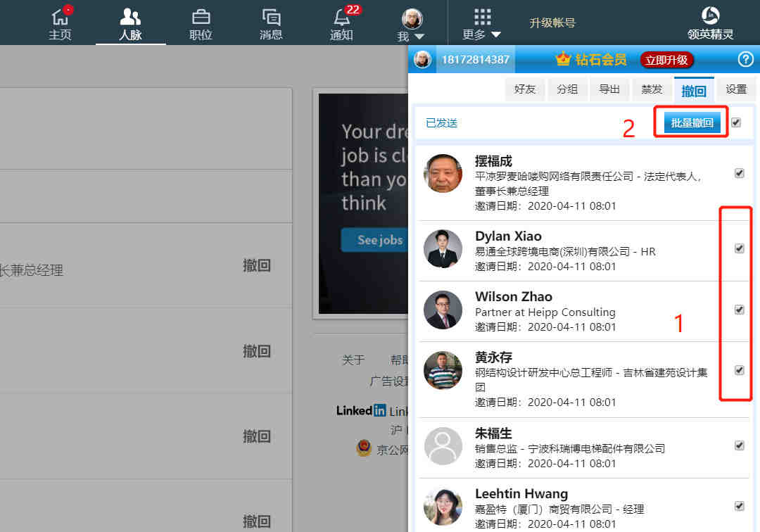760x532 pixels.
Task: Click the name Wilson Zhao
Action: point(514,296)
